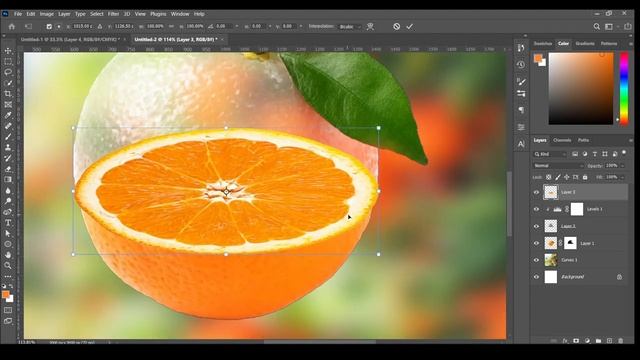Hide Layer 2 visibility eye
640x360 pixels.
tap(536, 226)
